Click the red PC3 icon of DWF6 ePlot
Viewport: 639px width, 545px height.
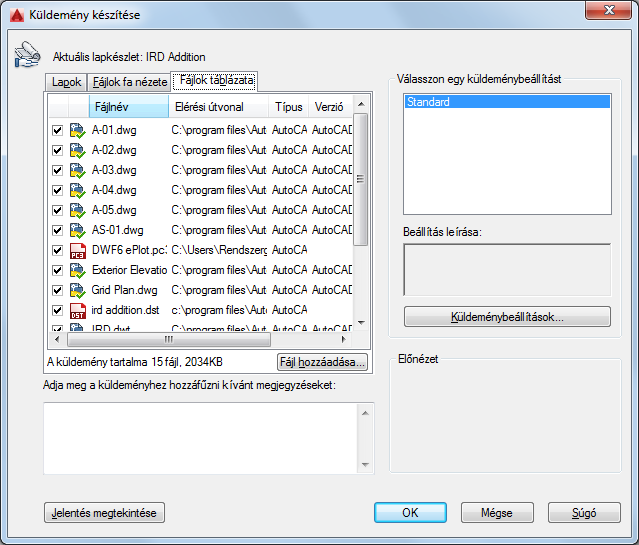coord(77,250)
